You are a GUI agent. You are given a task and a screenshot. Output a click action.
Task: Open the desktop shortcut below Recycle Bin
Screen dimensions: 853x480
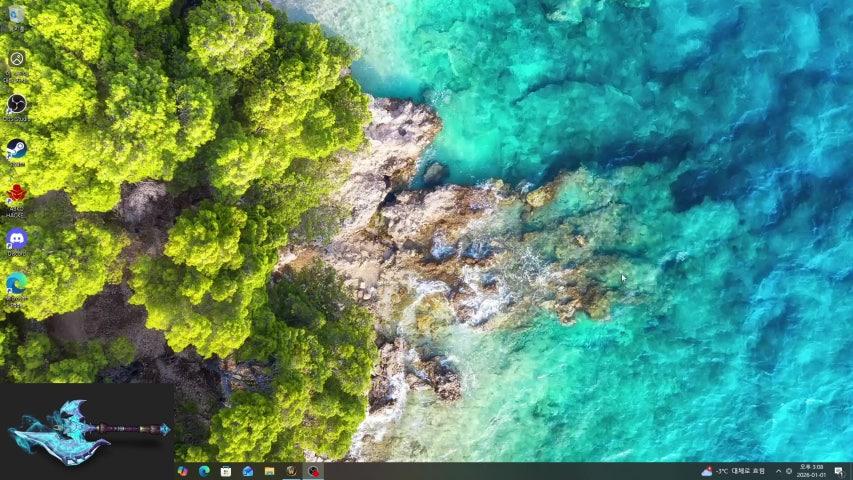(16, 64)
